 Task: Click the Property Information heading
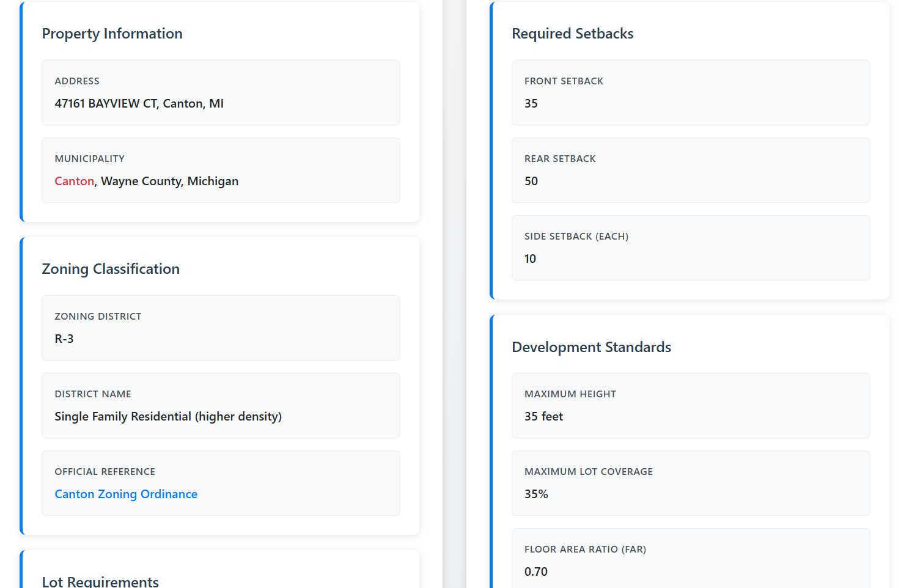coord(112,34)
